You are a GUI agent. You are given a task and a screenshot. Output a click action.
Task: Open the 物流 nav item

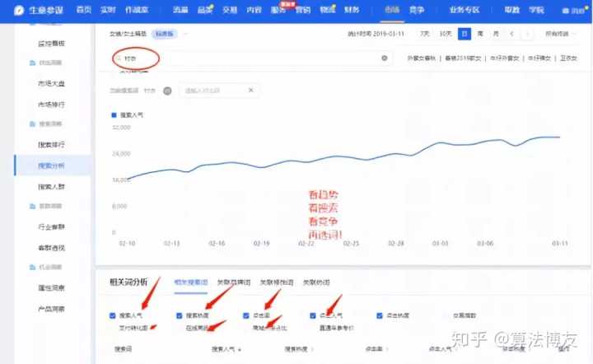327,10
